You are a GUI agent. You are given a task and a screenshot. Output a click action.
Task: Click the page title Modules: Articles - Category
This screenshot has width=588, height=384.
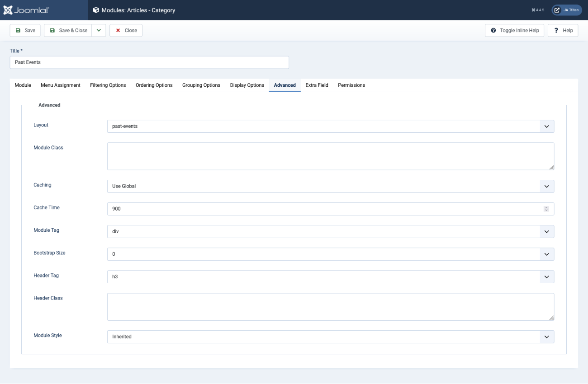[138, 10]
